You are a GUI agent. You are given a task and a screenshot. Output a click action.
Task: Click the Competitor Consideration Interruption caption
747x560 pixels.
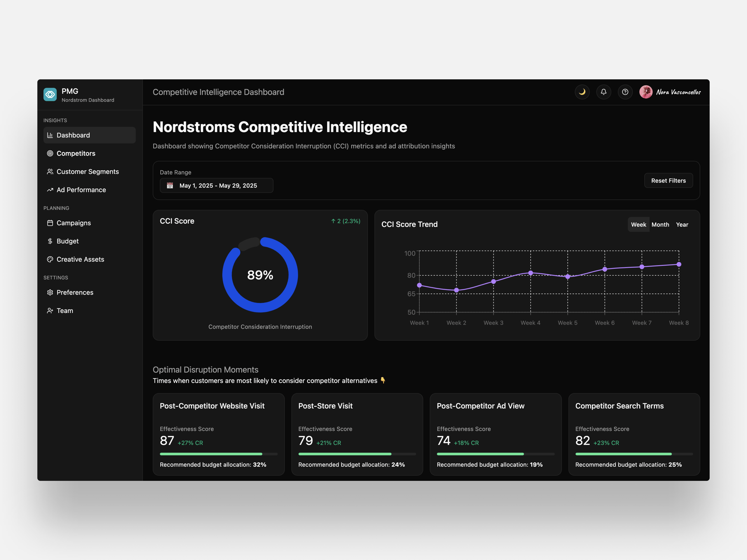tap(260, 327)
